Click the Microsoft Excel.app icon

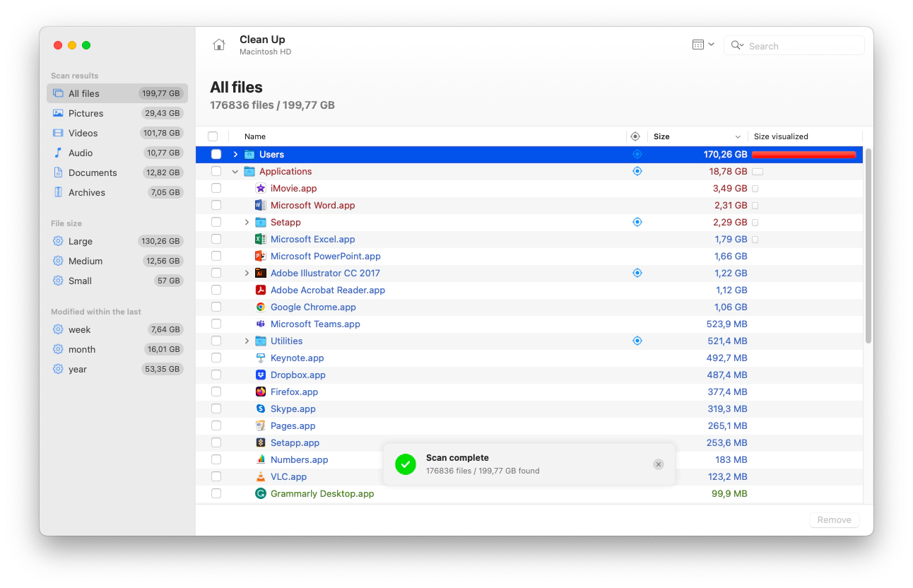[260, 239]
